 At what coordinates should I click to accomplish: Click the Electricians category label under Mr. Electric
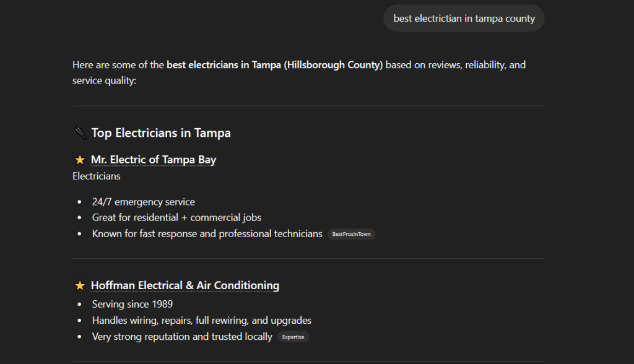point(97,176)
